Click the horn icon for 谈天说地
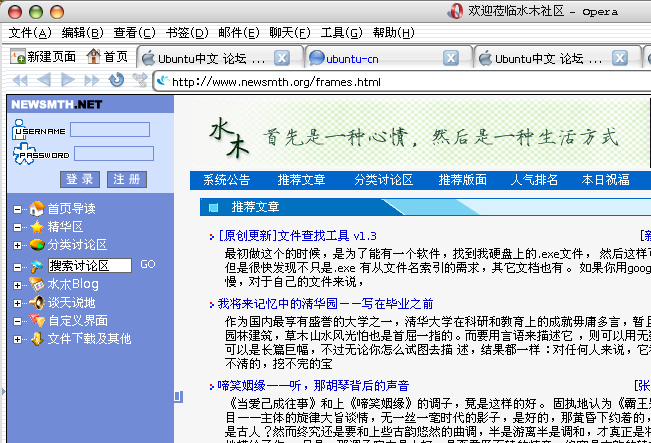This screenshot has width=651, height=443. pyautogui.click(x=37, y=303)
